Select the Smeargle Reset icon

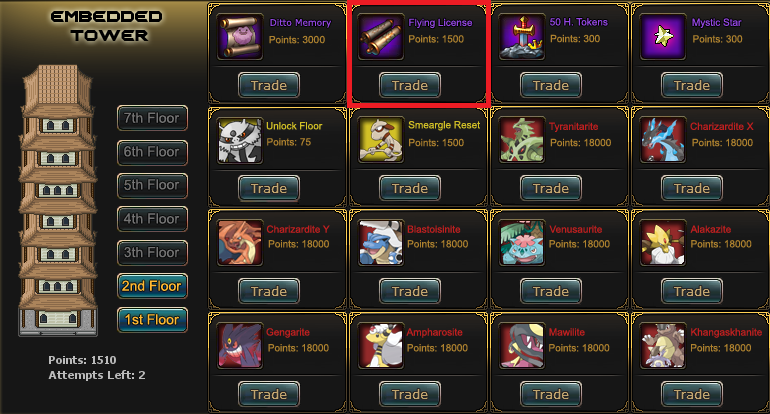381,140
